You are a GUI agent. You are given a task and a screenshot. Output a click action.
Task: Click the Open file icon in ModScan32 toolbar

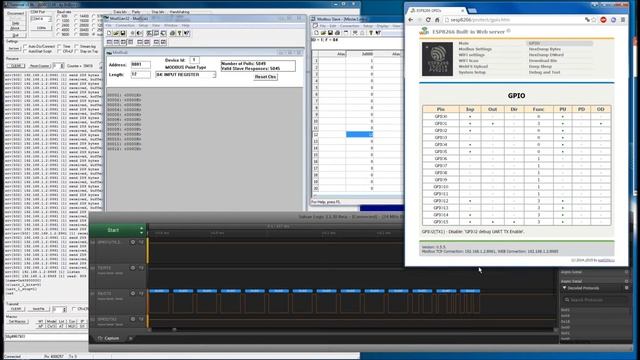[x=116, y=33]
